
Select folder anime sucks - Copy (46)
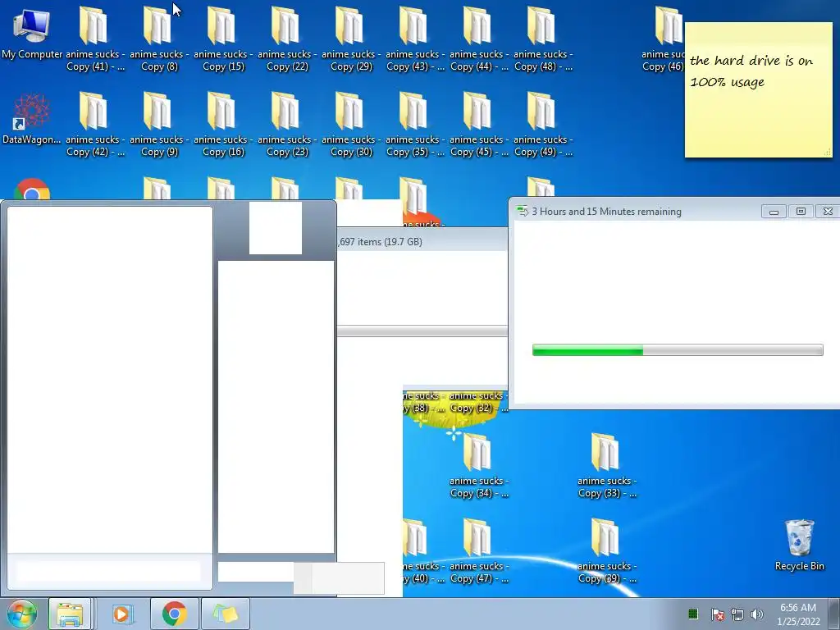coord(663,39)
